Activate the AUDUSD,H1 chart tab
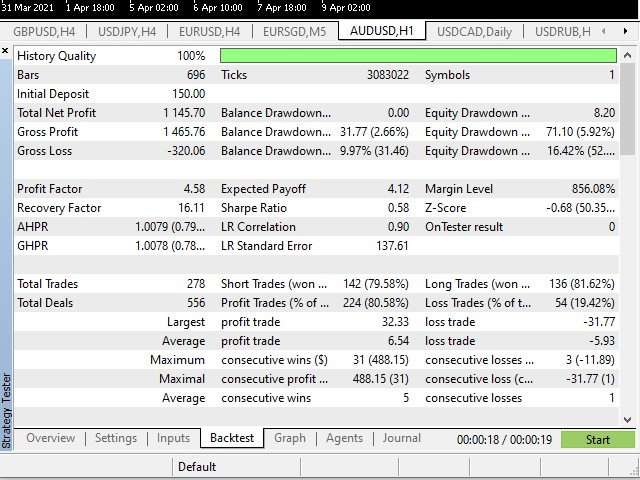The width and height of the screenshot is (640, 480). pyautogui.click(x=381, y=30)
